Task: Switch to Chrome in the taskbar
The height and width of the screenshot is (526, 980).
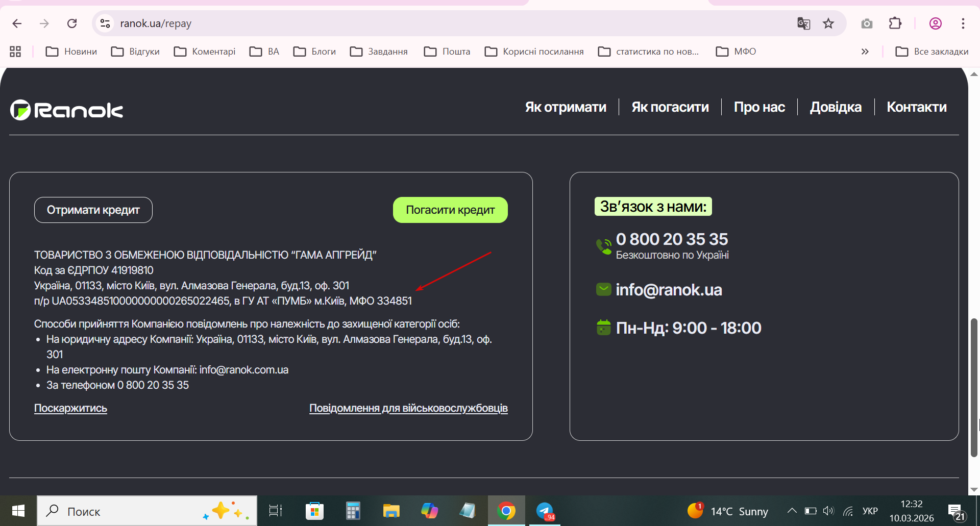Action: click(506, 511)
